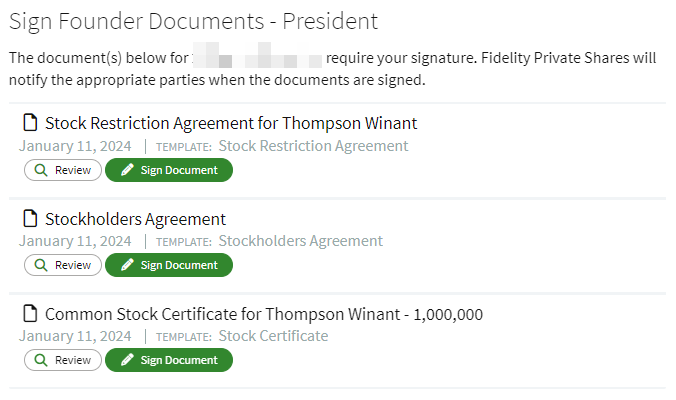Open the Stock Certificate template link
Screen dimensions: 676x400
click(273, 336)
